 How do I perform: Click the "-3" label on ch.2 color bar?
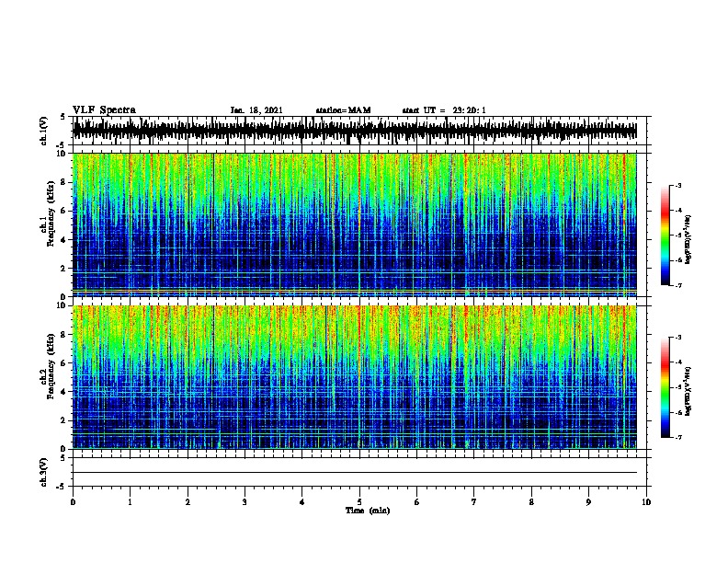pyautogui.click(x=678, y=338)
